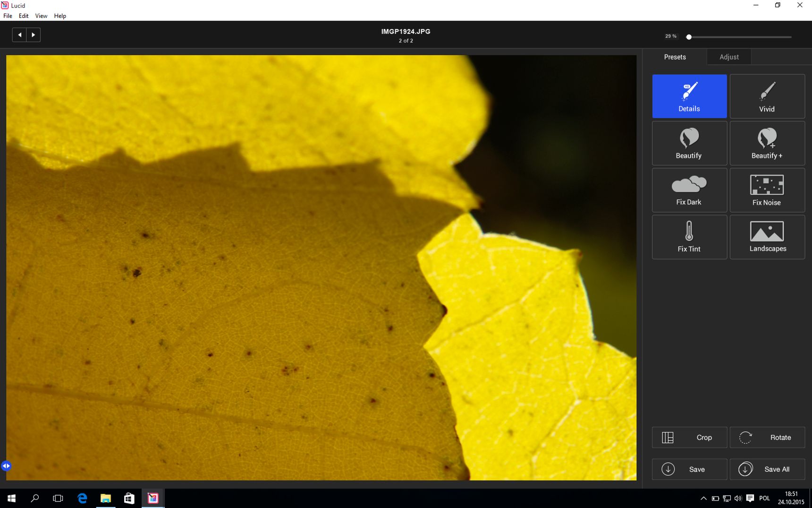Click the POL language indicator
The image size is (812, 508).
click(765, 498)
